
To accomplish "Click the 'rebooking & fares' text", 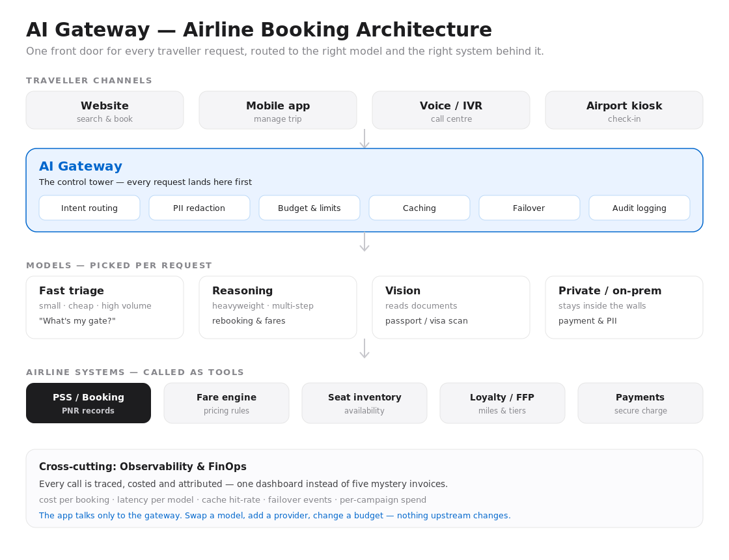I will (249, 321).
